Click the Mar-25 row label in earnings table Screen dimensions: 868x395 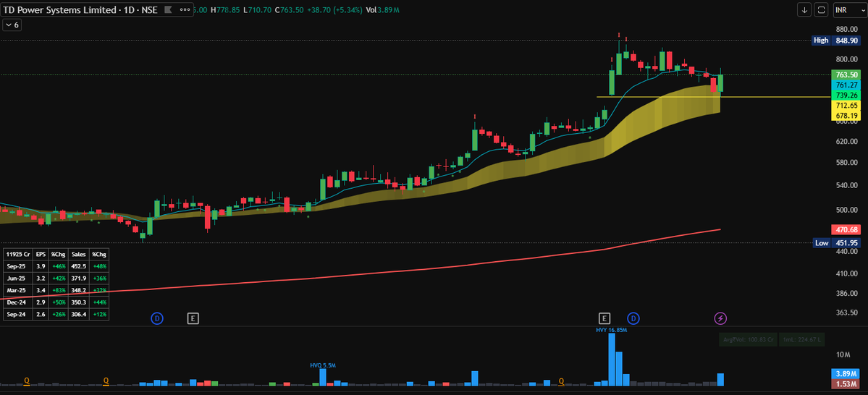click(x=17, y=290)
